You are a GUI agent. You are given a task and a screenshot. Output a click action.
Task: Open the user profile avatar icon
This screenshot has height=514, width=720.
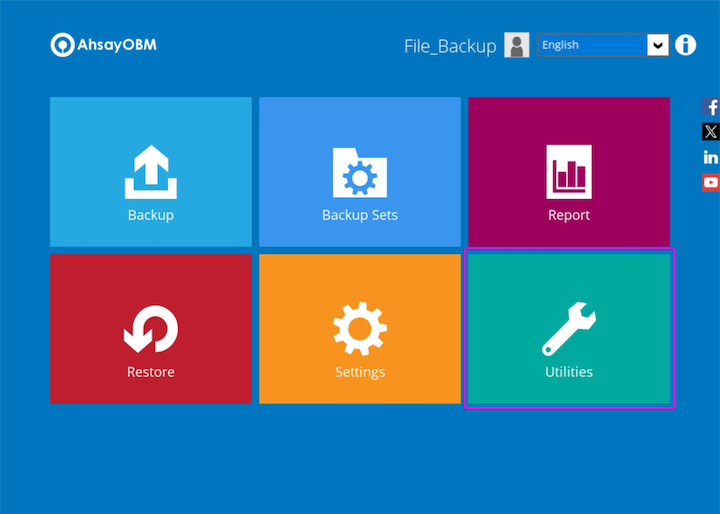pos(517,45)
